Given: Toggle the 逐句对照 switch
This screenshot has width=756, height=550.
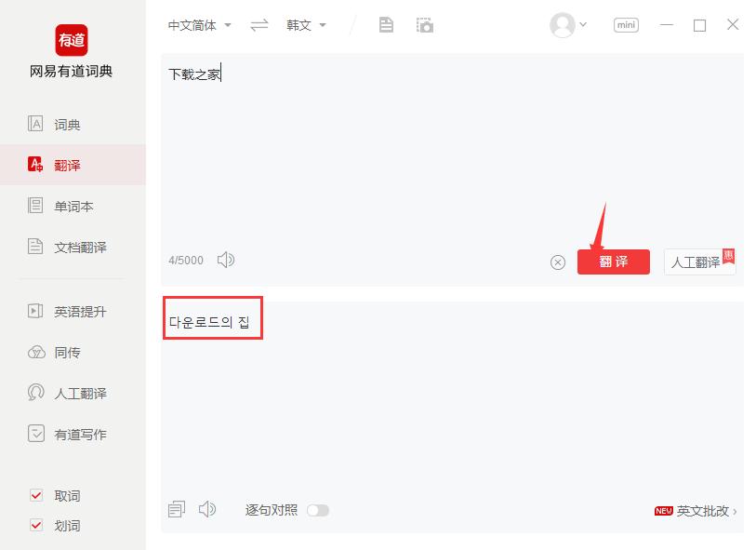Looking at the screenshot, I should coord(318,510).
